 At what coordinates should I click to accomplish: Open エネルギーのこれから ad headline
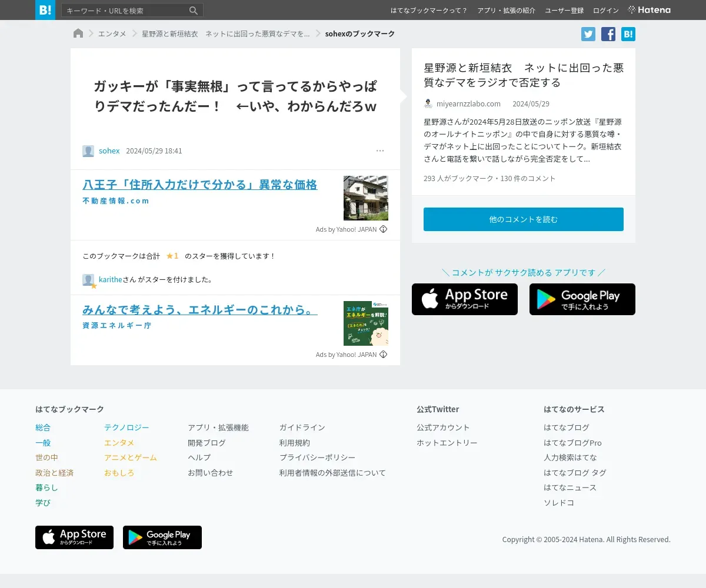point(200,309)
